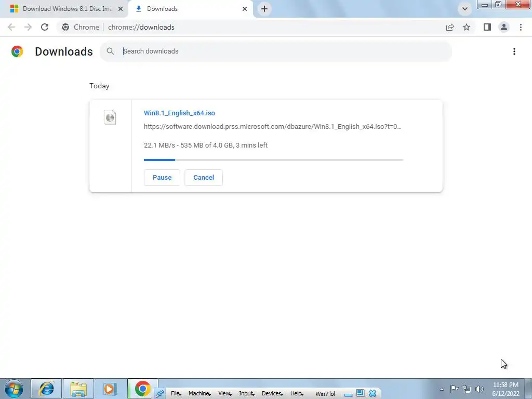Screen dimensions: 532x399
Task: Exit fullscreen via mini toolbar restore icon
Action: pos(361,393)
